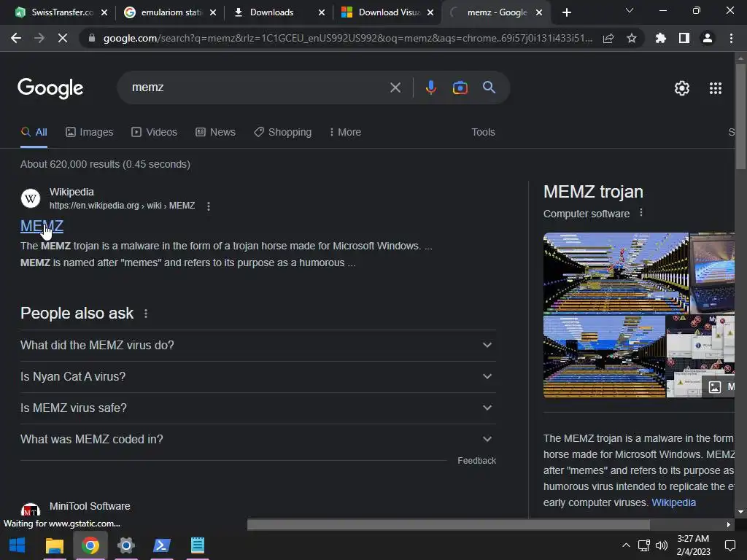Open search Tools
Image resolution: width=747 pixels, height=560 pixels.
(483, 133)
